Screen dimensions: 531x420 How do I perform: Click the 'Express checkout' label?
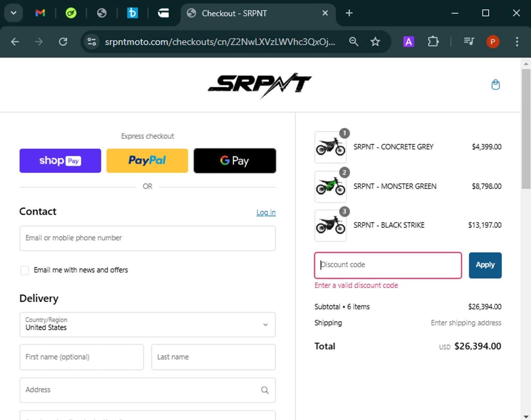147,136
